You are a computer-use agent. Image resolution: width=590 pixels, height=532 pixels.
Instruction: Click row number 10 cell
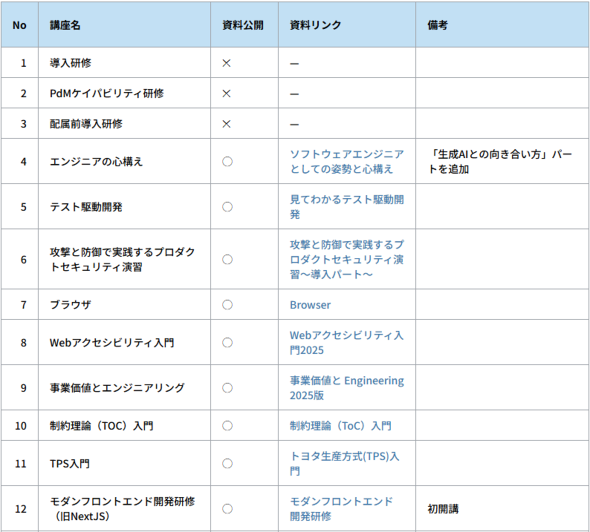tap(20, 426)
